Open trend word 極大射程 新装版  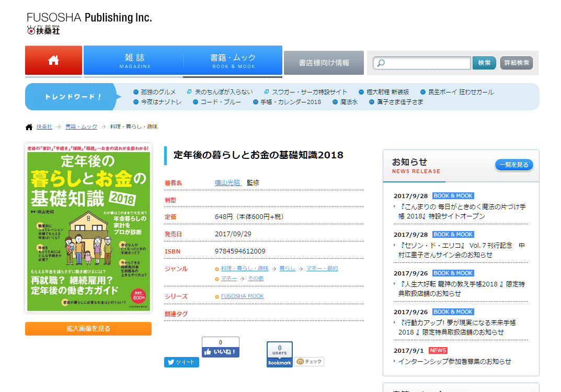(x=387, y=92)
